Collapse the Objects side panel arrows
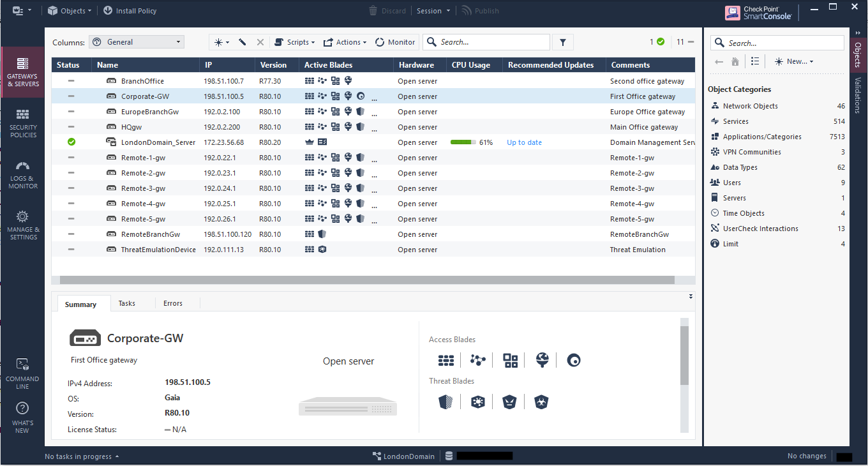 point(858,31)
